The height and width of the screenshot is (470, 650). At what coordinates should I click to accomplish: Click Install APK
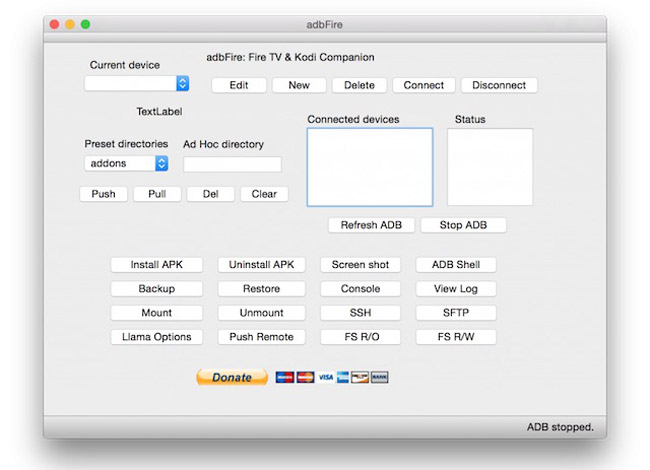point(157,265)
